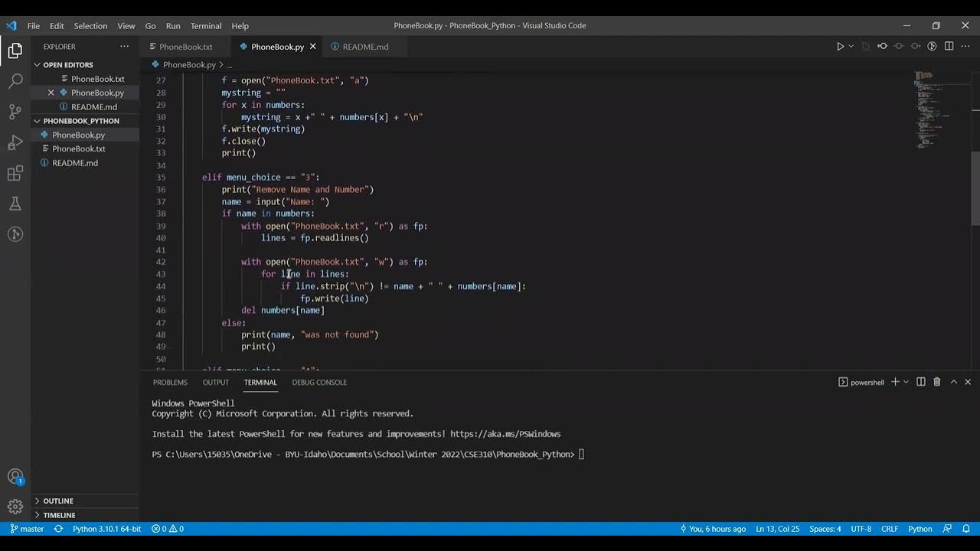This screenshot has width=980, height=551.
Task: Click the sync changes icon in status bar
Action: [x=58, y=529]
